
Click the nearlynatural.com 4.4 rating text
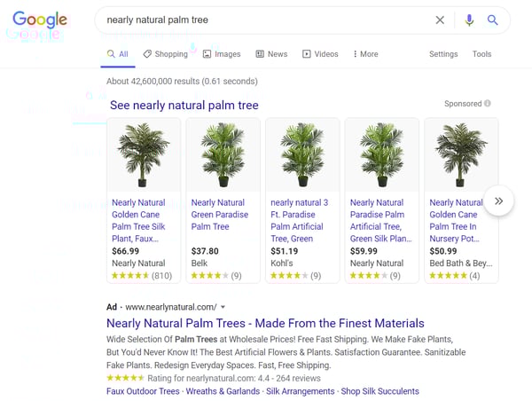click(234, 378)
